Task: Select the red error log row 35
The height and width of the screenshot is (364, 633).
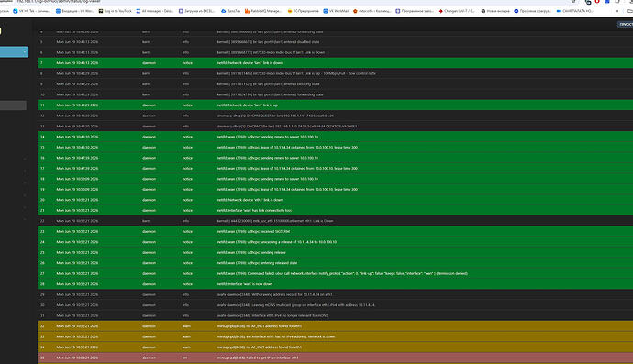Action: tap(335, 358)
